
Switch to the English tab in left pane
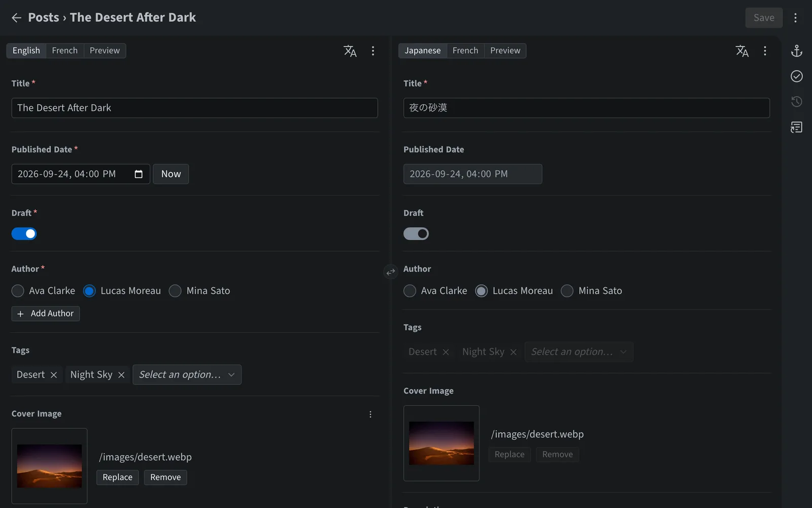pos(26,51)
